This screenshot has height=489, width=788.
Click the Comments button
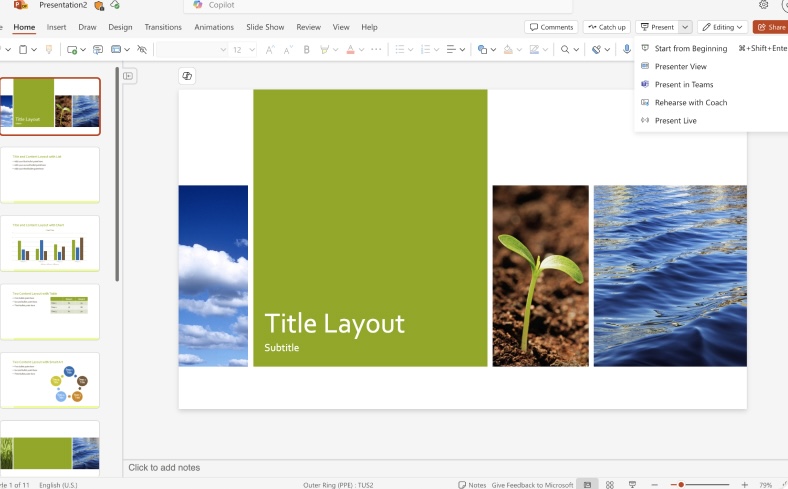[552, 27]
